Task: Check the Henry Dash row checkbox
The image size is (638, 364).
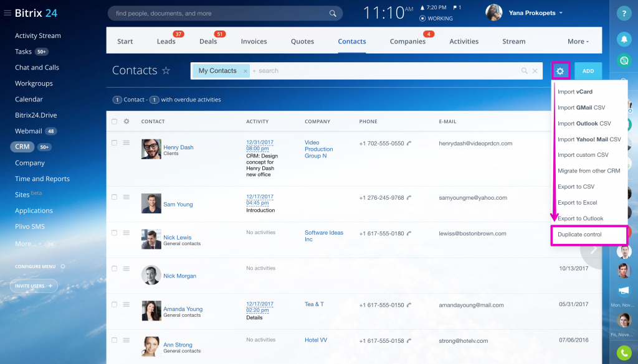Action: point(115,142)
